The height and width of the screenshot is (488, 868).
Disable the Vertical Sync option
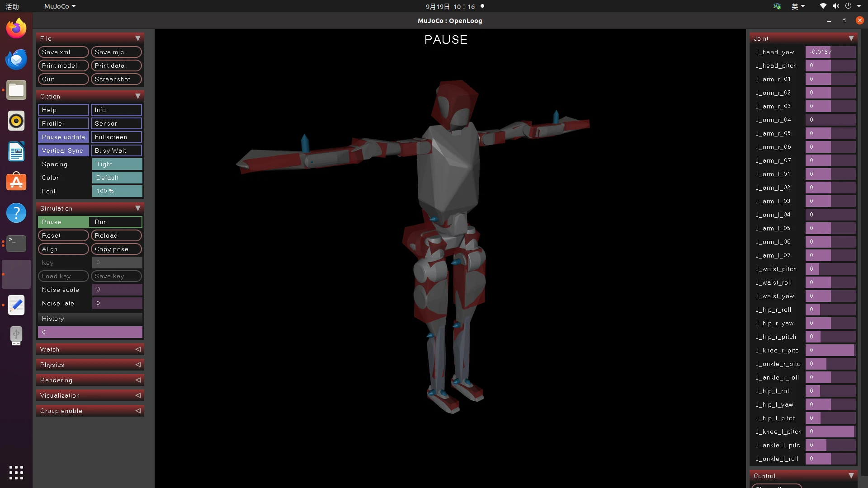pyautogui.click(x=63, y=150)
